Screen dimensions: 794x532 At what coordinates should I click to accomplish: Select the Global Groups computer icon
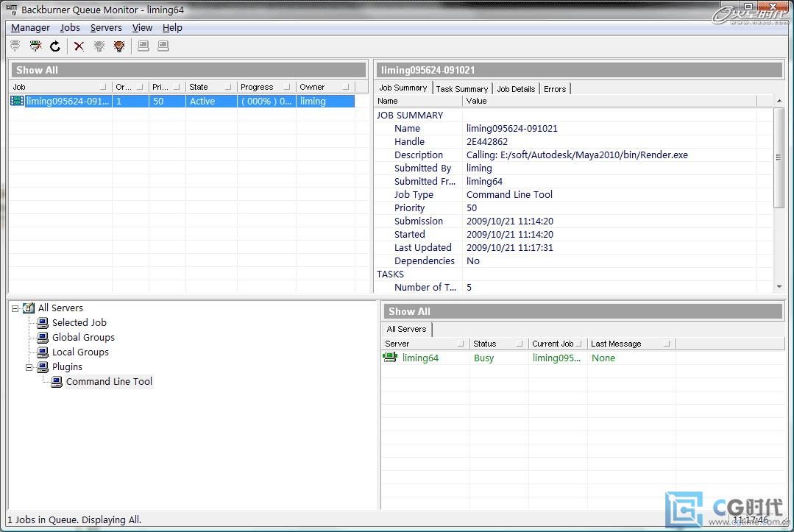[x=43, y=337]
